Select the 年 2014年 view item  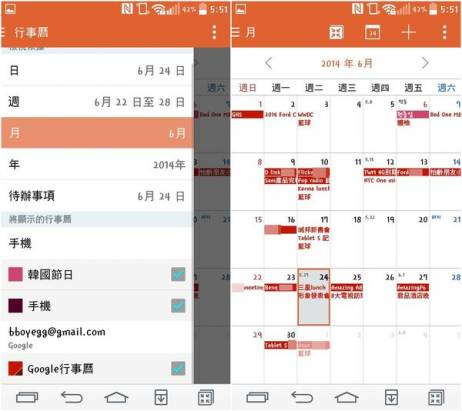97,164
